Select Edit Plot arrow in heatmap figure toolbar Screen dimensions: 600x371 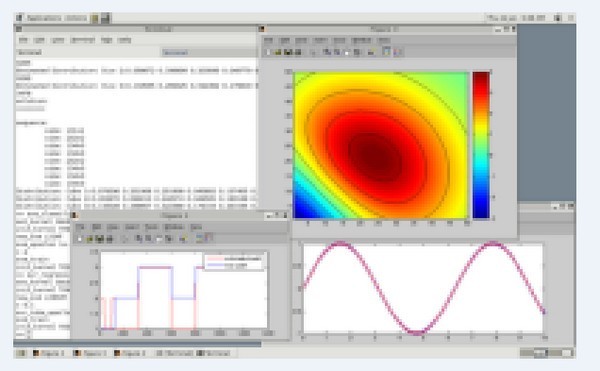point(313,52)
